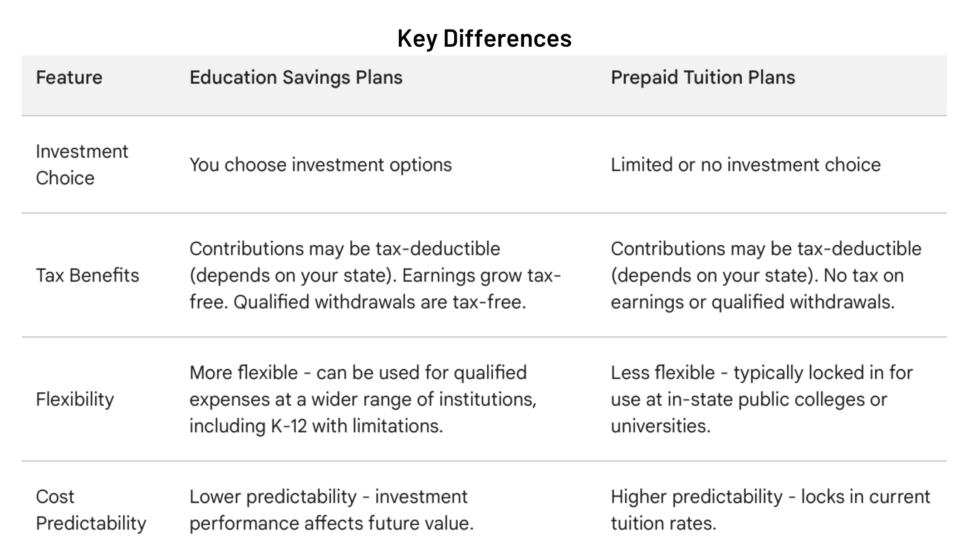Select the Flexibility row label
Viewport: 980px width, 551px height.
[74, 400]
